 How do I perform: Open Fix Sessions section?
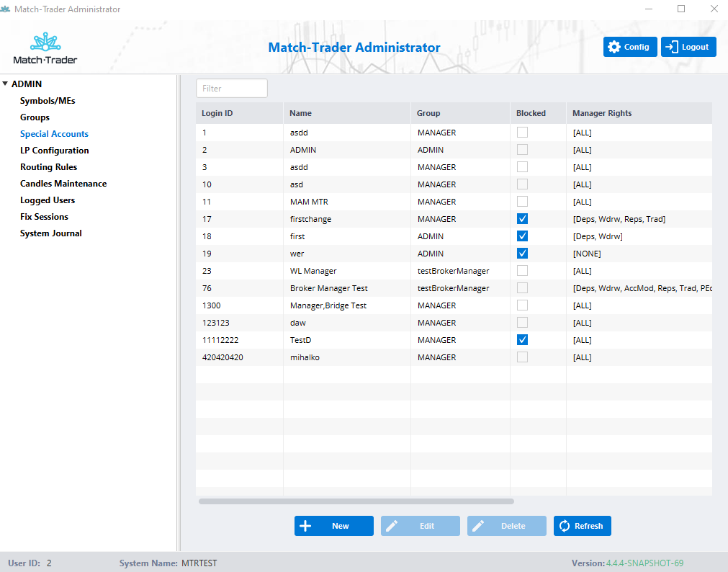44,217
